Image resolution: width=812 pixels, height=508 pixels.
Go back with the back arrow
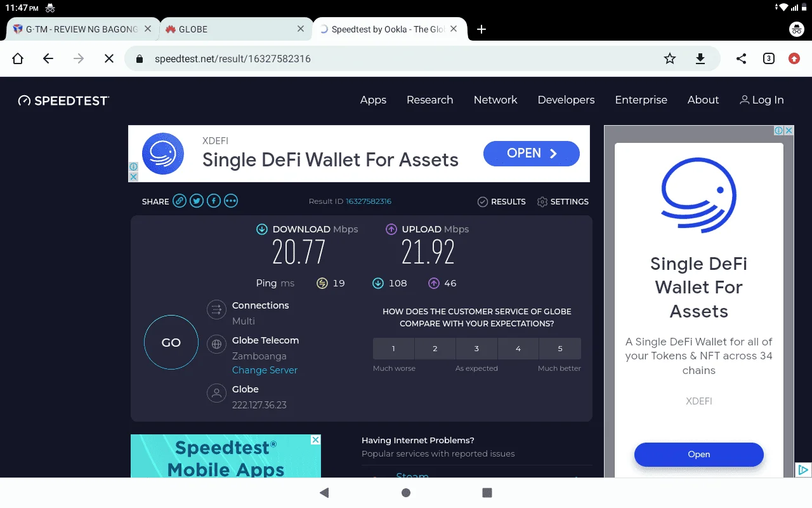[x=48, y=58]
